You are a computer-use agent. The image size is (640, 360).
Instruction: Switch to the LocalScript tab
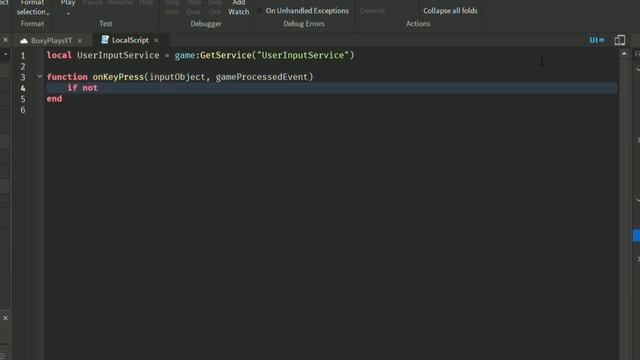[x=130, y=40]
